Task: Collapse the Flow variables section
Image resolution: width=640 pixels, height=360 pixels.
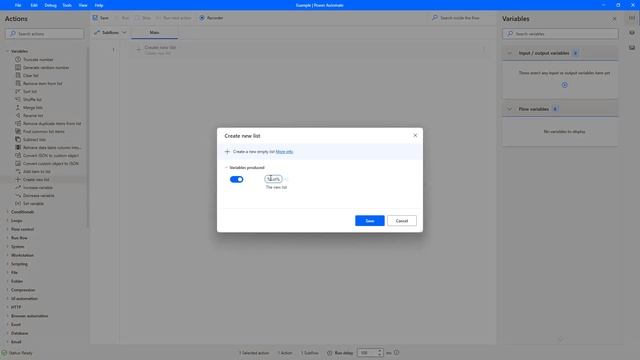Action: tap(509, 109)
